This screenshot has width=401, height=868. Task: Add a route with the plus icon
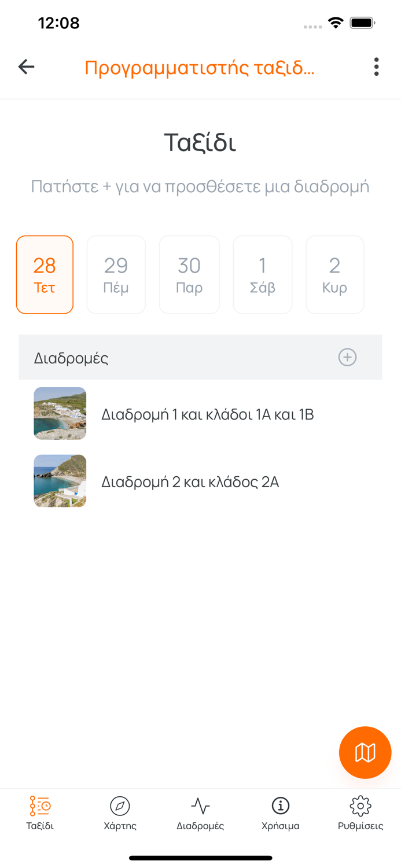(347, 358)
